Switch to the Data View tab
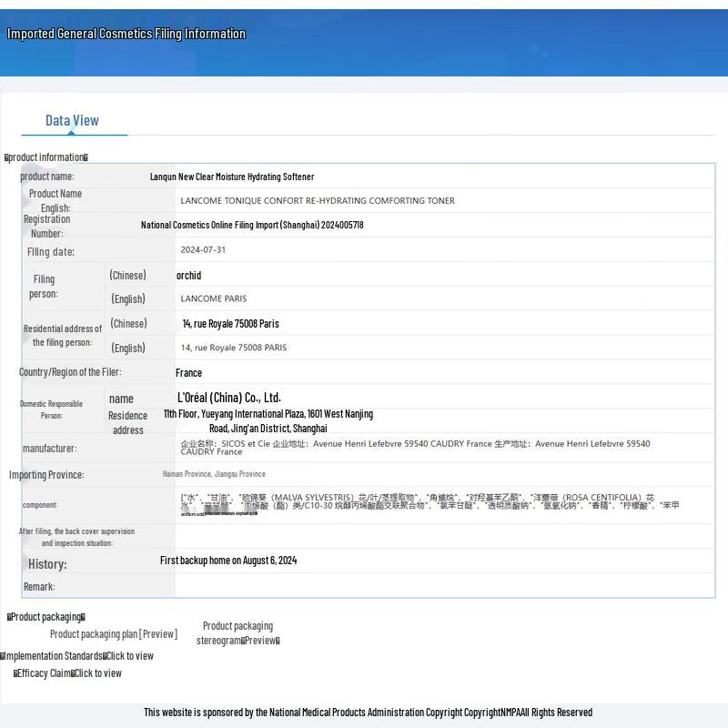Screen dimensions: 728x728 72,121
